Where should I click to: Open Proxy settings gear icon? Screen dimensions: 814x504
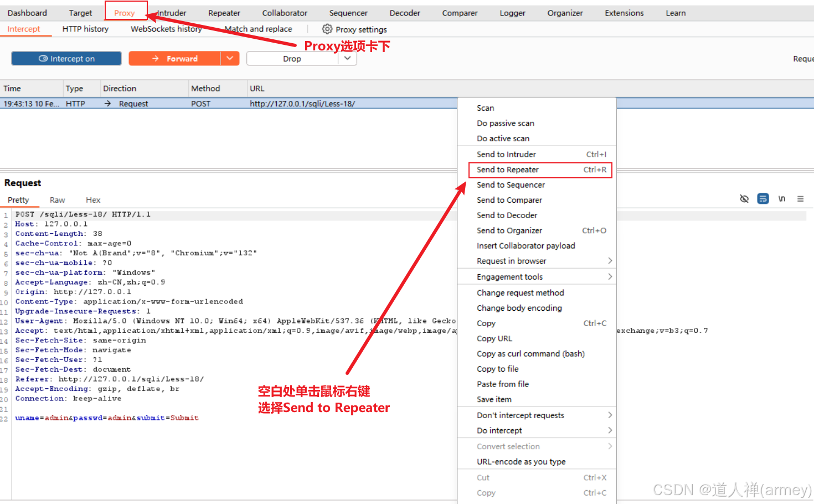(x=327, y=29)
